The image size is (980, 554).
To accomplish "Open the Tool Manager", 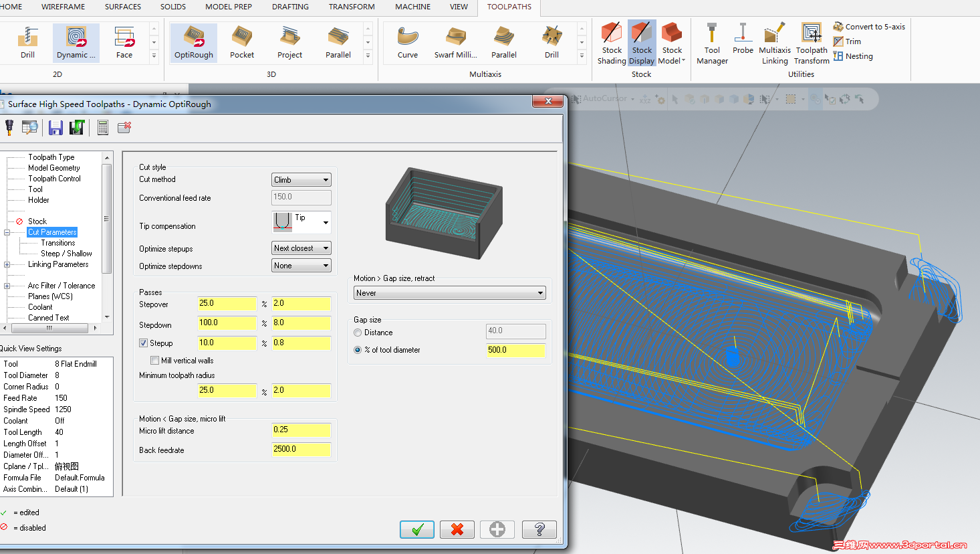I will coord(712,43).
